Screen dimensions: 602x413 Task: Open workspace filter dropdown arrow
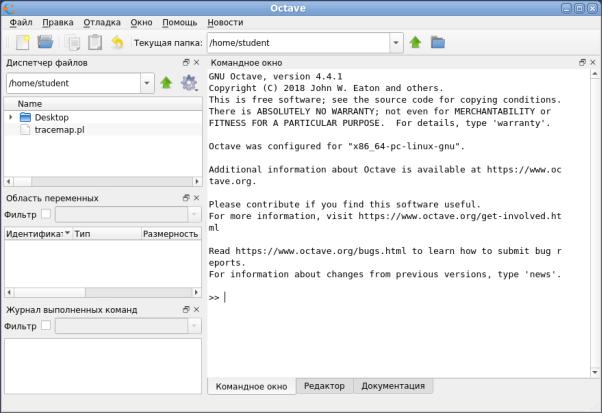point(194,214)
